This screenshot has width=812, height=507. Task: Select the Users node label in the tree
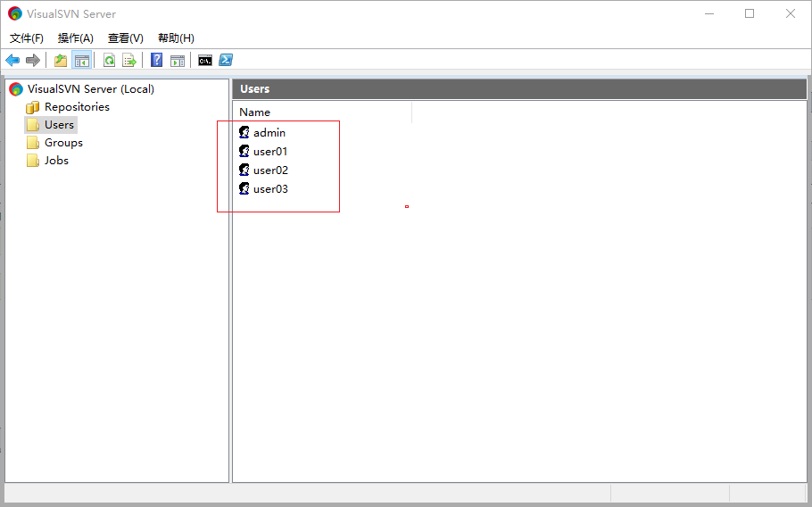point(59,125)
